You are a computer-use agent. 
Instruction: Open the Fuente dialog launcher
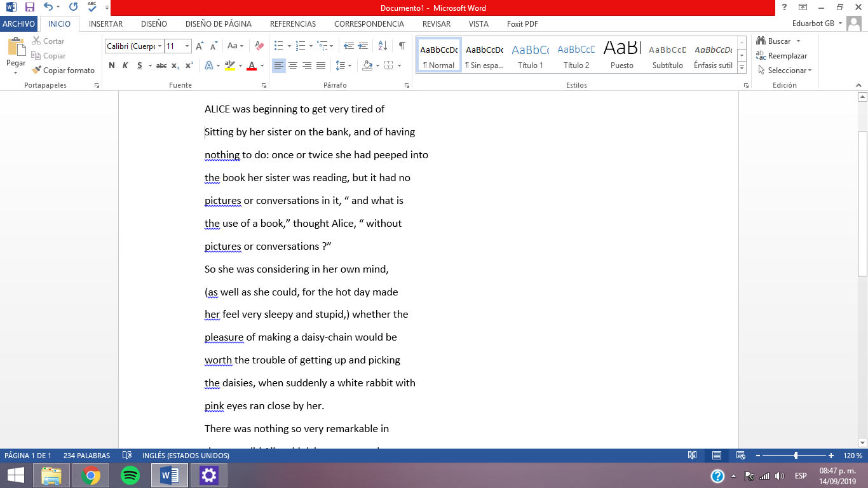point(263,85)
